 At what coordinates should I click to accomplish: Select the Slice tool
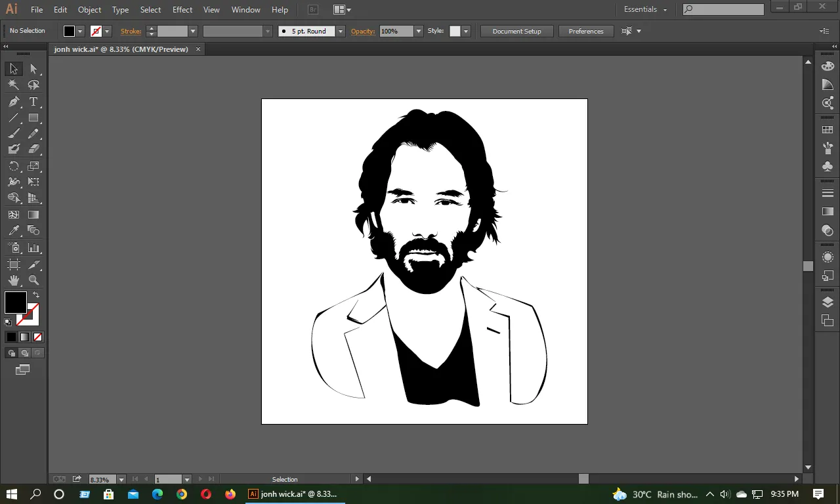pos(33,264)
